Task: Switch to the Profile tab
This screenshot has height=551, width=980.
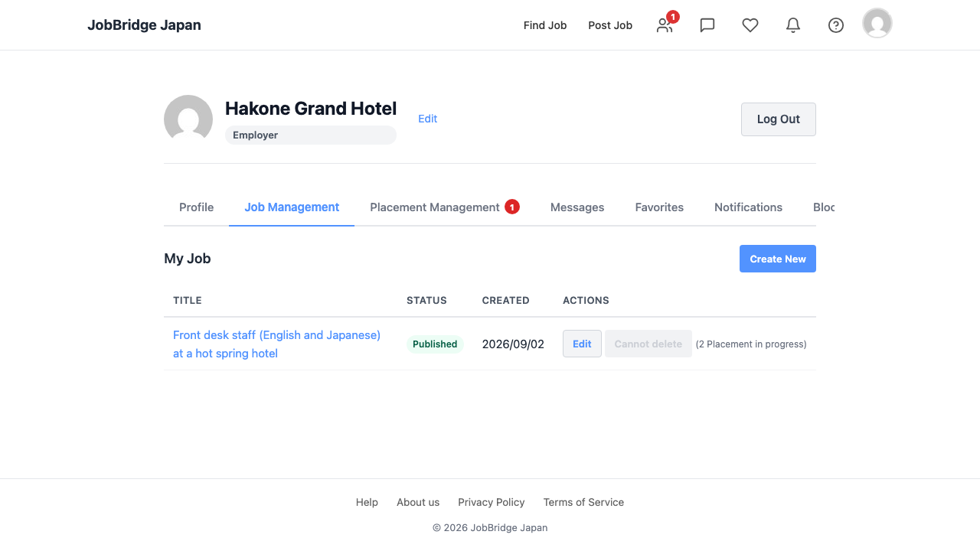Action: [x=196, y=207]
